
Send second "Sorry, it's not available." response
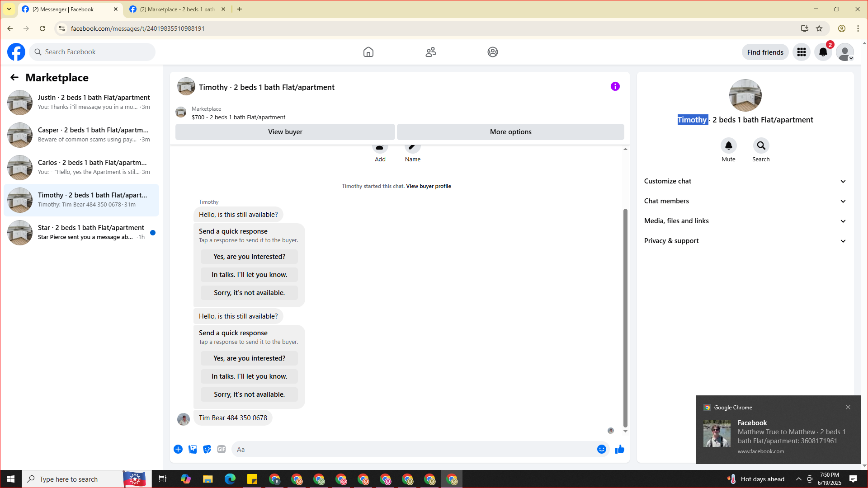click(250, 394)
